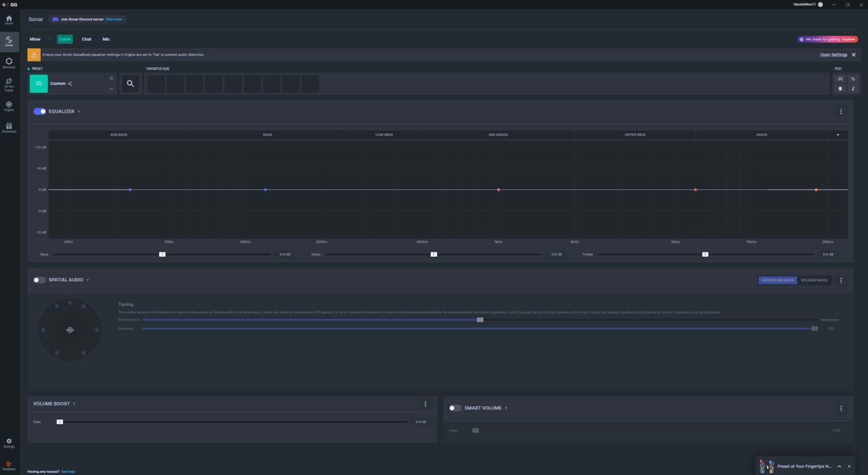This screenshot has width=868, height=475.
Task: Go to the Engine section
Action: click(x=9, y=106)
